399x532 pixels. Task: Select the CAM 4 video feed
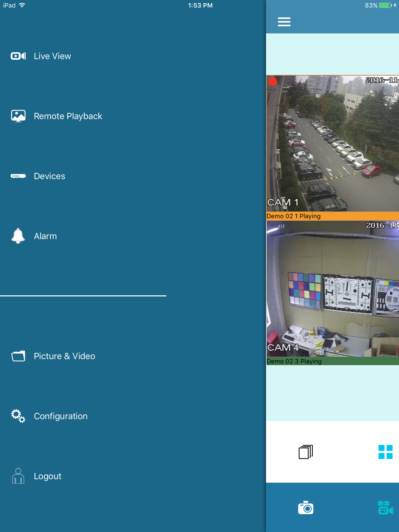point(332,289)
